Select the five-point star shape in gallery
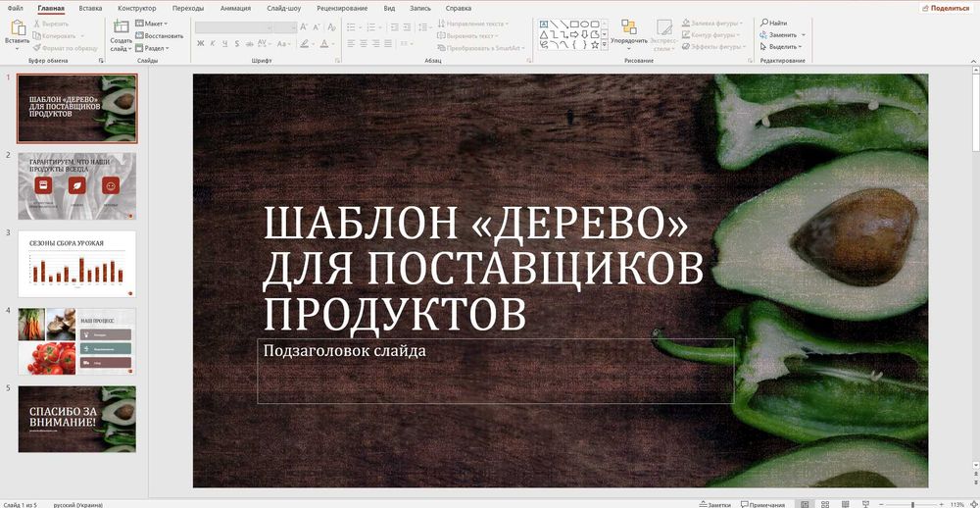This screenshot has width=980, height=508. coord(595,44)
